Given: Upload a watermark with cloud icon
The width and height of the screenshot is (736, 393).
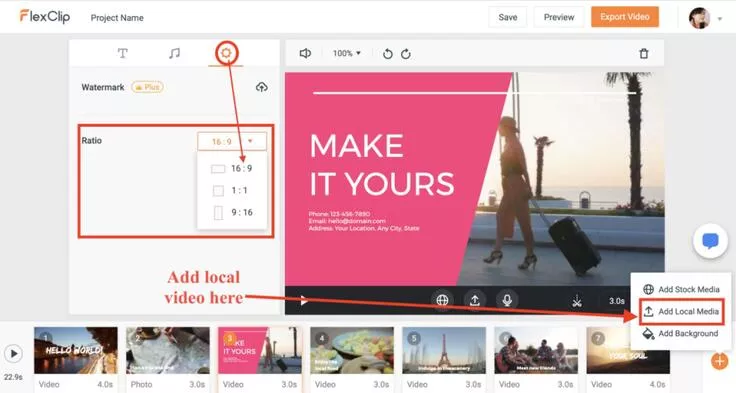Looking at the screenshot, I should click(x=262, y=87).
